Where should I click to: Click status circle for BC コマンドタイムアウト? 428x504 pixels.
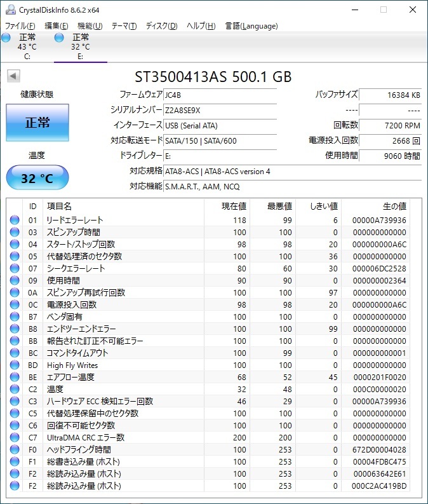click(15, 353)
